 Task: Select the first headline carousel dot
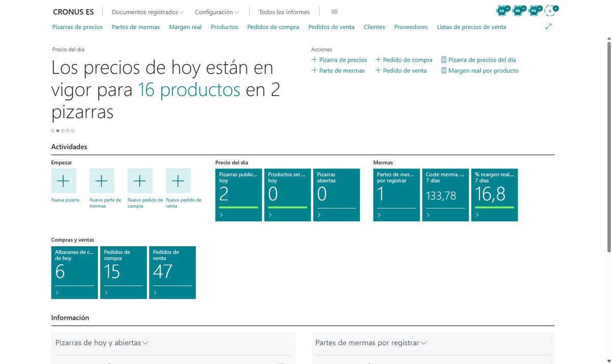click(53, 131)
